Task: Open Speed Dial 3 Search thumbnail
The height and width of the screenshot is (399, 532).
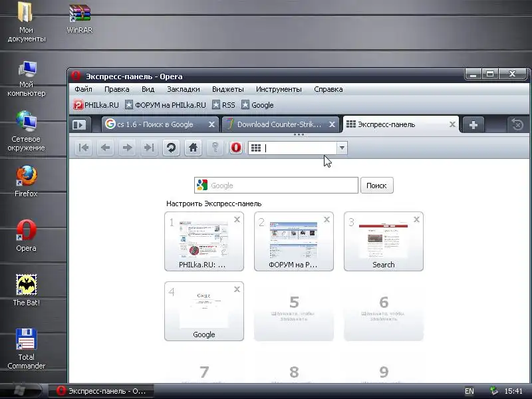Action: (384, 241)
